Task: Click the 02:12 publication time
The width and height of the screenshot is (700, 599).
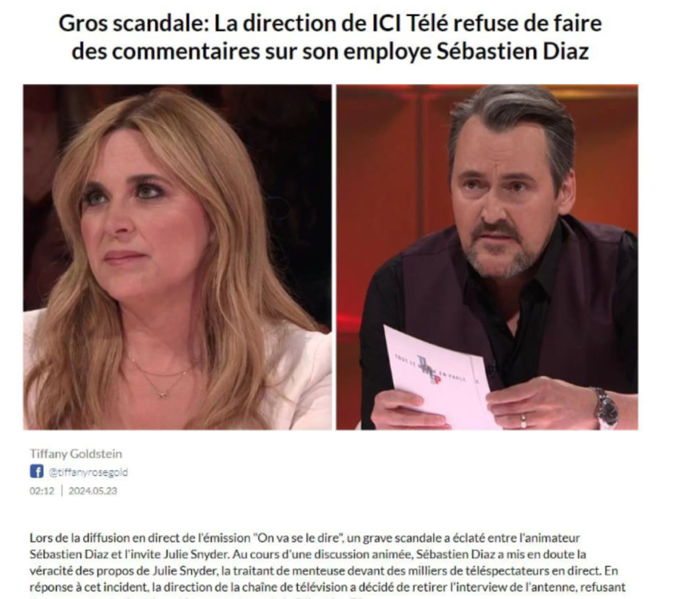Action: pos(42,491)
